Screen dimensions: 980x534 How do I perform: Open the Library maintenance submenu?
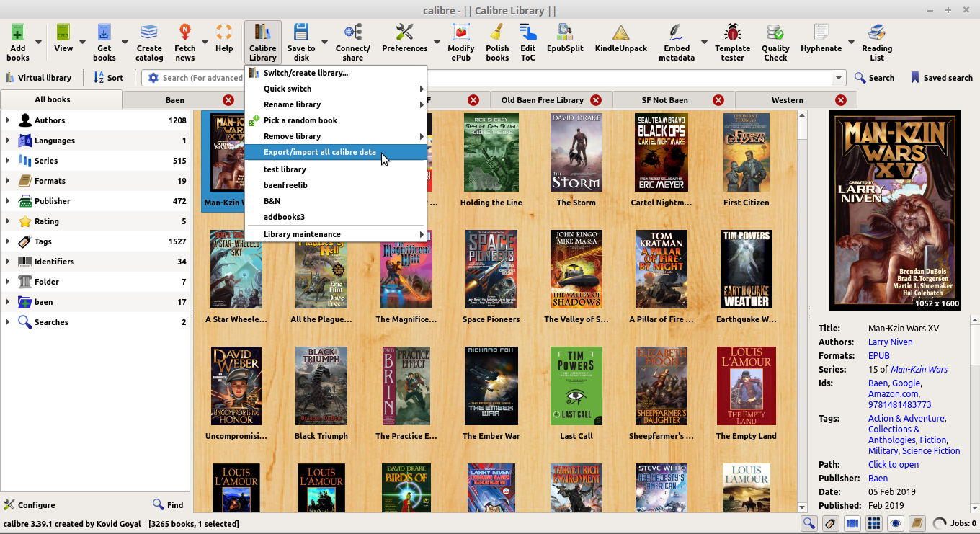pos(336,234)
